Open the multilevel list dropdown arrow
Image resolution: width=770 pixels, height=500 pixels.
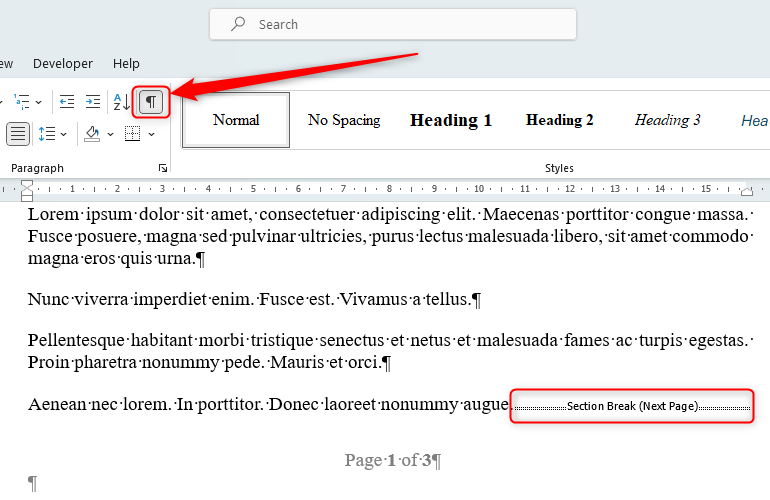point(39,102)
